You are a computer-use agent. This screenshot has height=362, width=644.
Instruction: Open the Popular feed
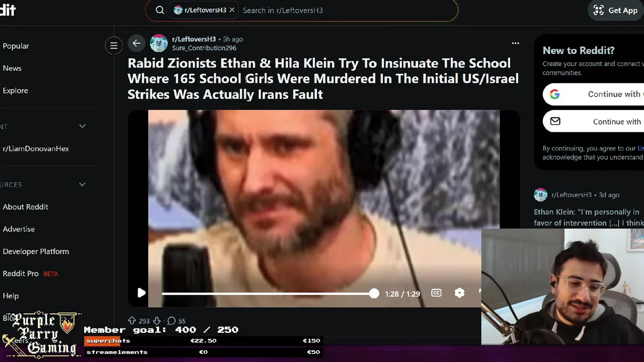(x=16, y=46)
